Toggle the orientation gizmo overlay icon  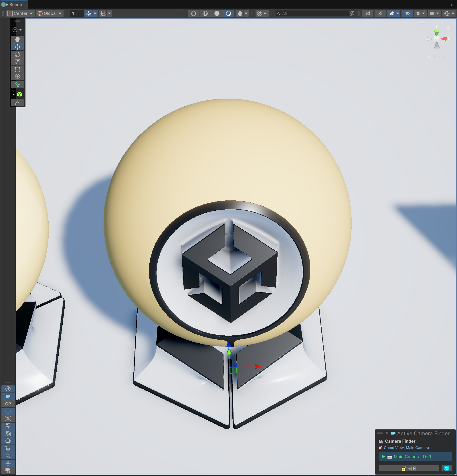pos(8,463)
